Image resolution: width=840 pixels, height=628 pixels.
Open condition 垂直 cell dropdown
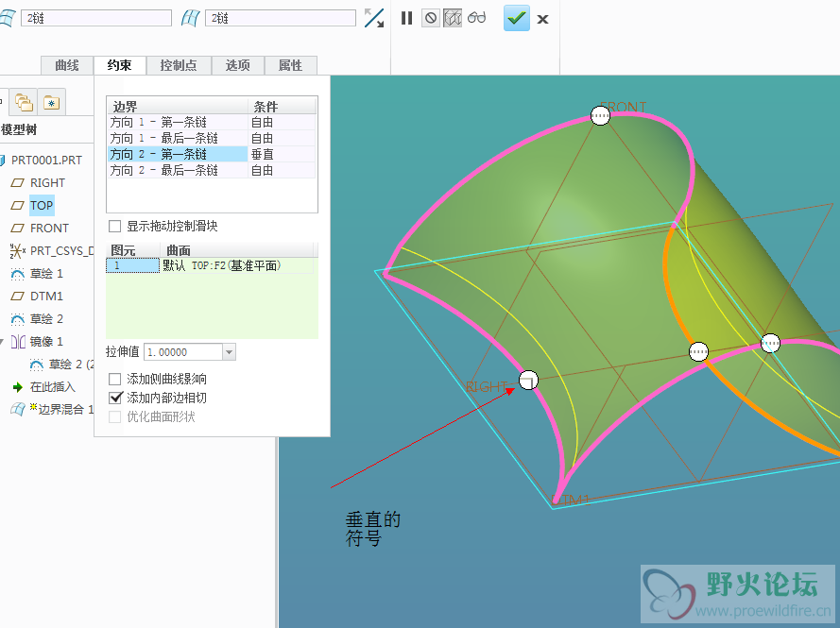(x=282, y=154)
